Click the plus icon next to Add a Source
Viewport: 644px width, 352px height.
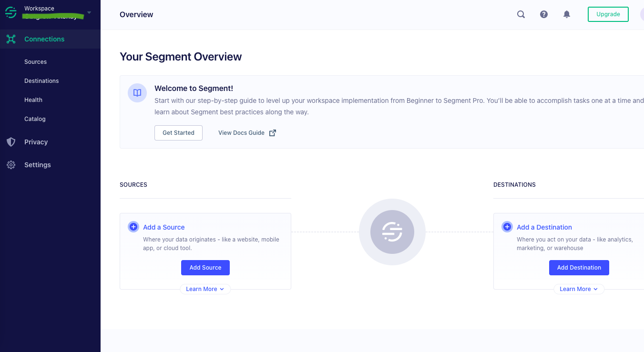pos(133,227)
